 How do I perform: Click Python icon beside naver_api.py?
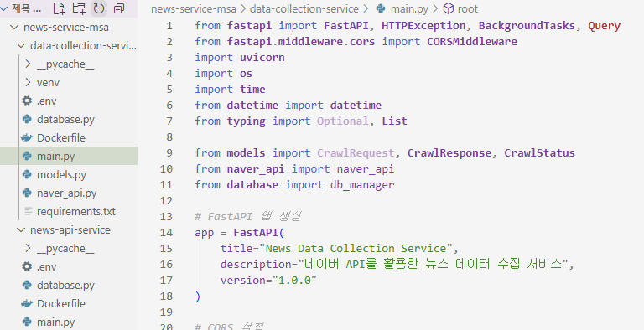pyautogui.click(x=27, y=193)
